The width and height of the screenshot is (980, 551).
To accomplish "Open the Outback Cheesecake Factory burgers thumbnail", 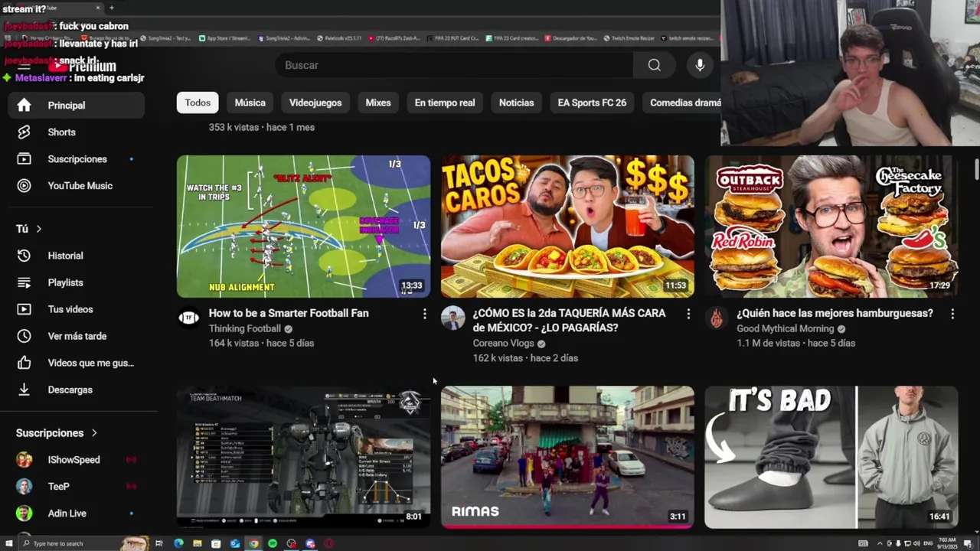I will [831, 227].
